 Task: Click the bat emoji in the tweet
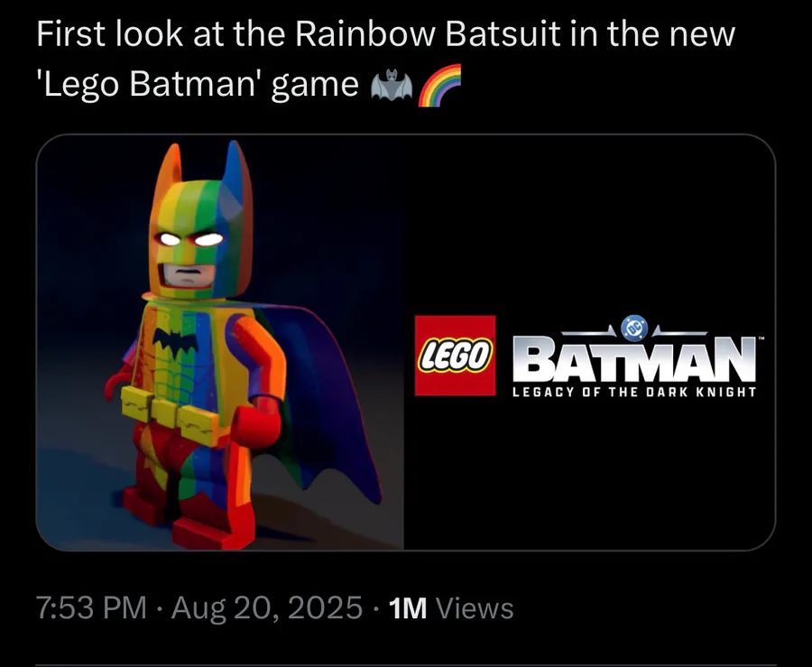392,85
